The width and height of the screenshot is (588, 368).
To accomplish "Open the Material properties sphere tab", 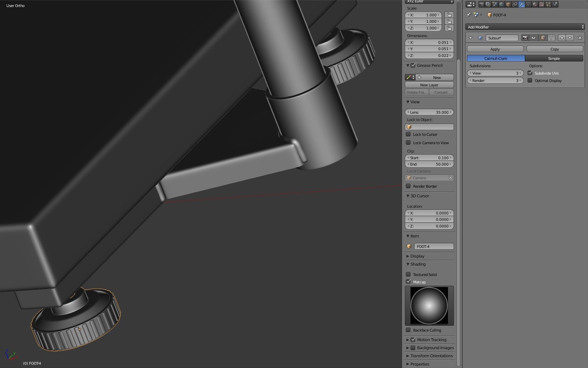I will click(535, 4).
